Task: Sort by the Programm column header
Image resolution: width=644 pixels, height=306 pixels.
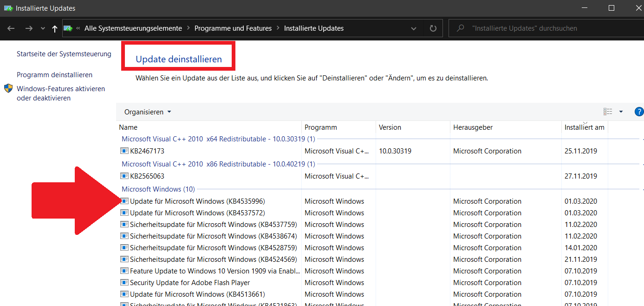Action: click(x=338, y=127)
